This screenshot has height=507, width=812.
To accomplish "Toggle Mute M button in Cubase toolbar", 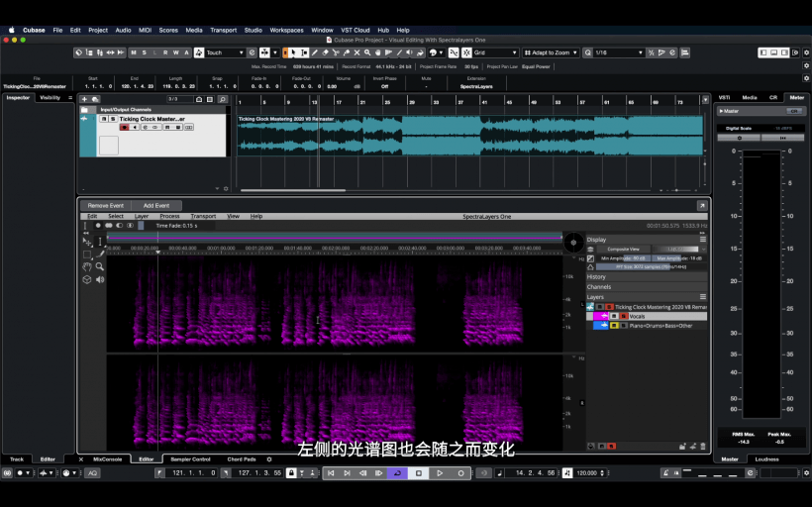I will pyautogui.click(x=134, y=52).
